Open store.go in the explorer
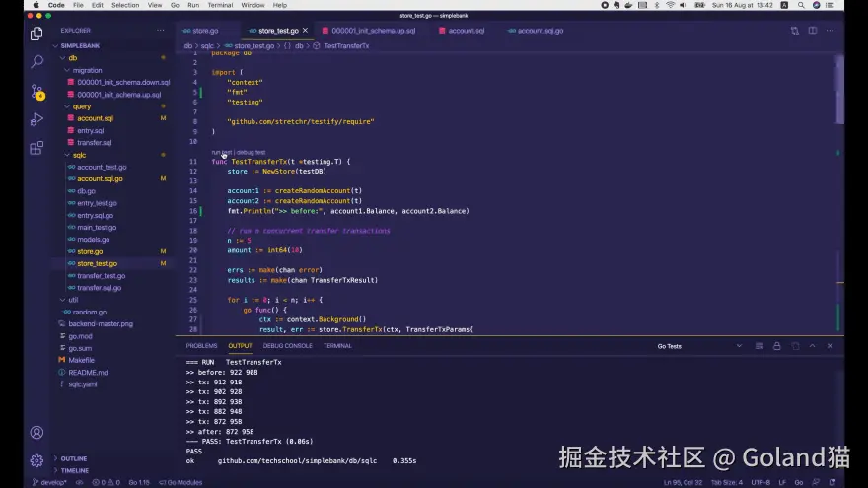Screen dimensions: 868x488 coord(90,251)
